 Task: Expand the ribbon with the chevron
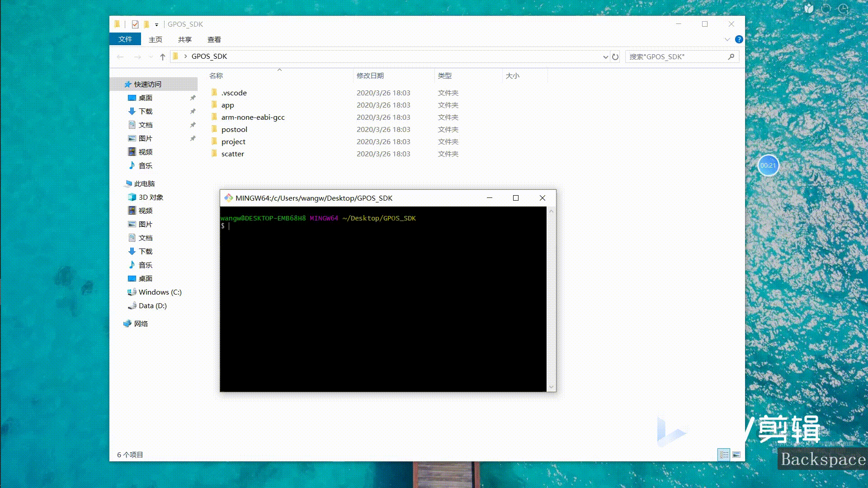727,39
